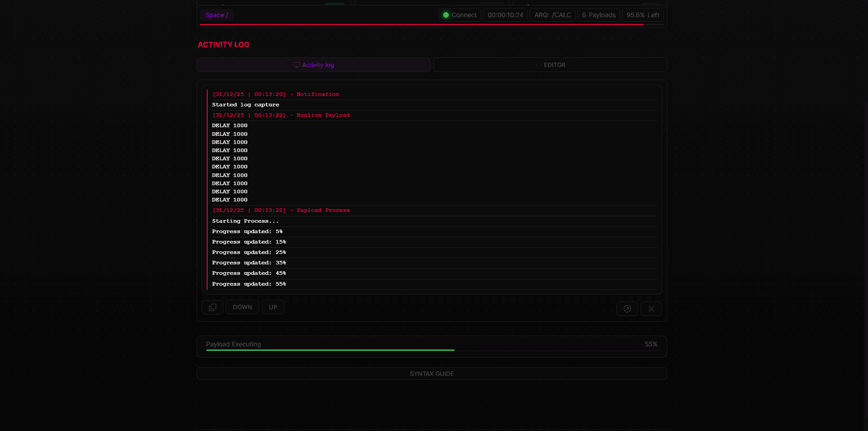The height and width of the screenshot is (431, 868).
Task: Select the Activity log tab
Action: [x=313, y=65]
